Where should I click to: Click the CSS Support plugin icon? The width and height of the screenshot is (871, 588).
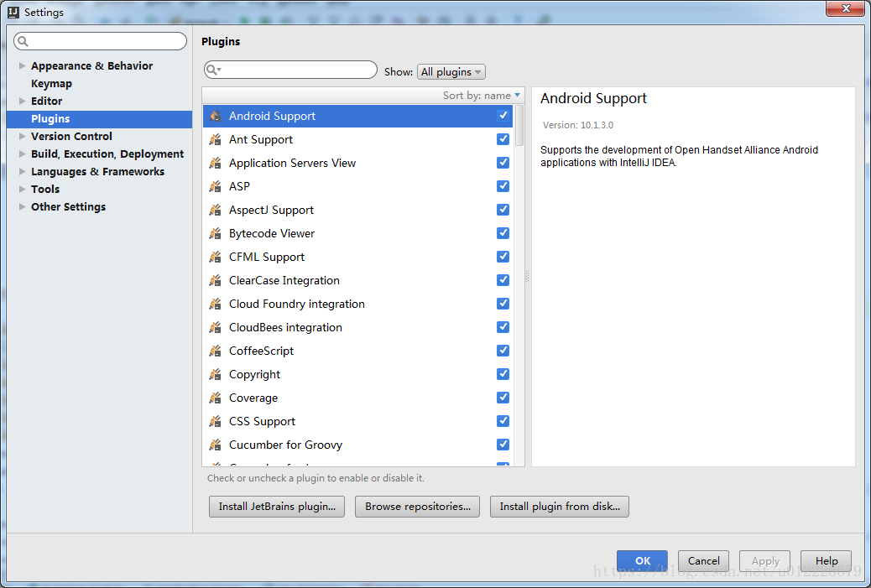[215, 421]
